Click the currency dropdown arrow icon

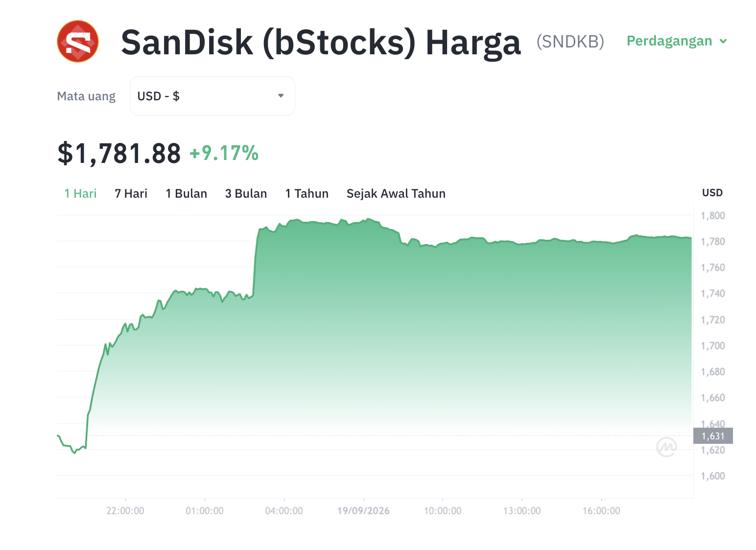(x=281, y=96)
